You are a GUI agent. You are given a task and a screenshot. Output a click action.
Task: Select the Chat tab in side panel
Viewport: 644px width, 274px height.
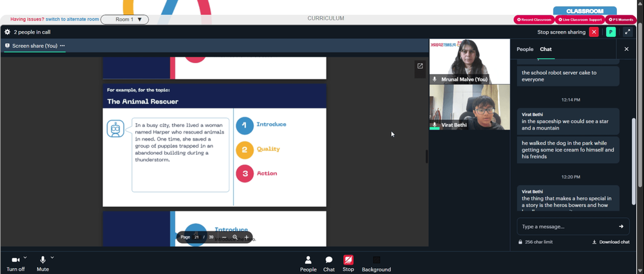click(x=546, y=49)
